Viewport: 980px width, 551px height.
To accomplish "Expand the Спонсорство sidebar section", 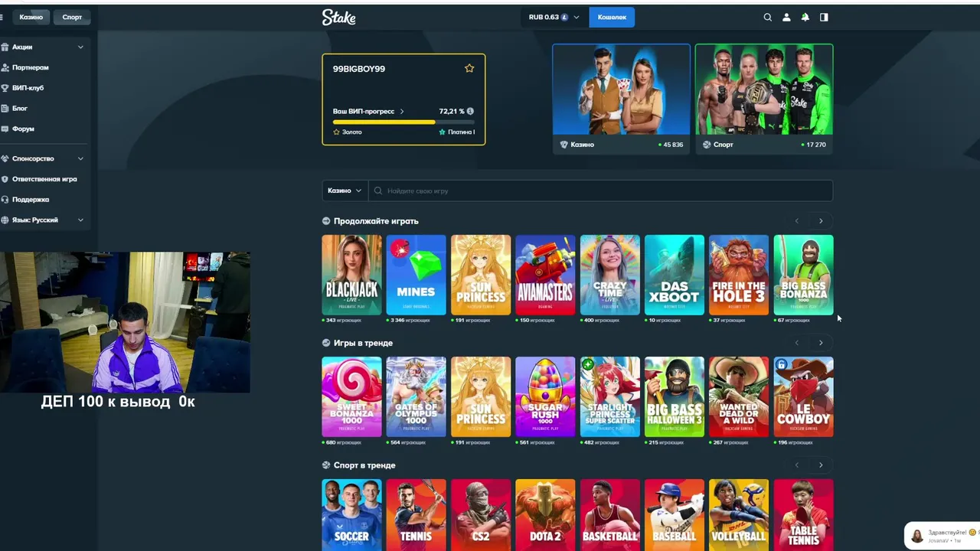I will point(80,158).
